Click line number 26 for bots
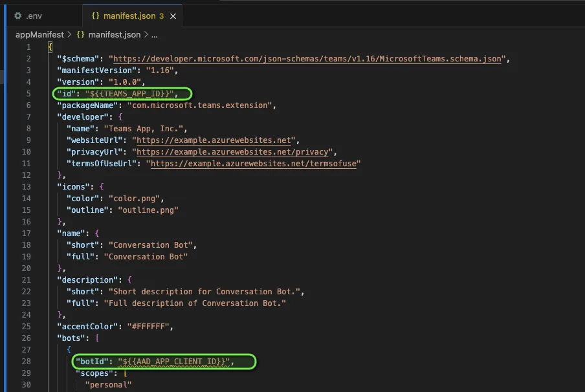Screen dimensions: 585x392 [x=26, y=338]
